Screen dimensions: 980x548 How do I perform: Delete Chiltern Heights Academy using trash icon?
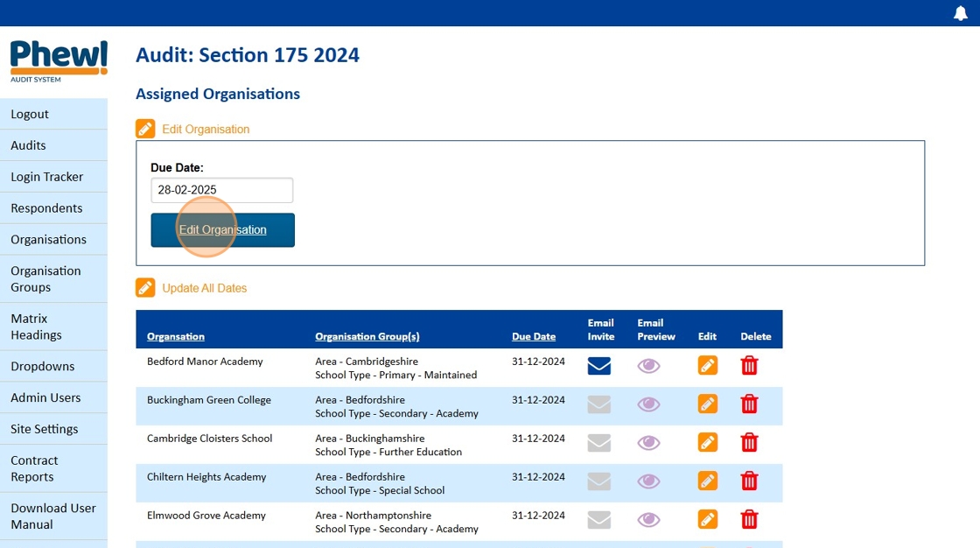pyautogui.click(x=749, y=481)
